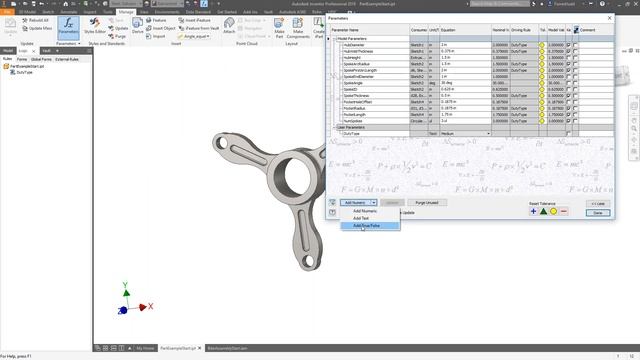Image resolution: width=640 pixels, height=360 pixels.
Task: Toggle Key checkbox for PocketLength row
Action: 568,115
